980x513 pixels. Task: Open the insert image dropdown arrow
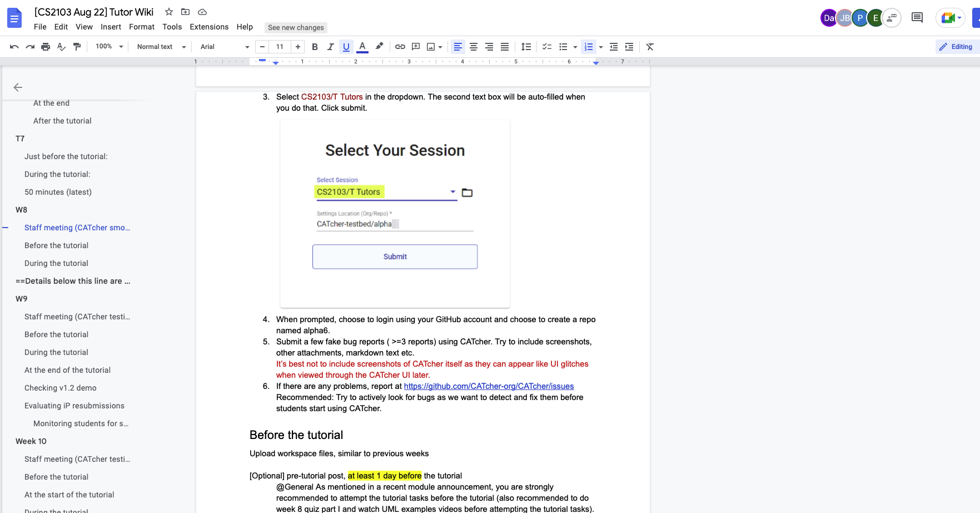(x=440, y=47)
